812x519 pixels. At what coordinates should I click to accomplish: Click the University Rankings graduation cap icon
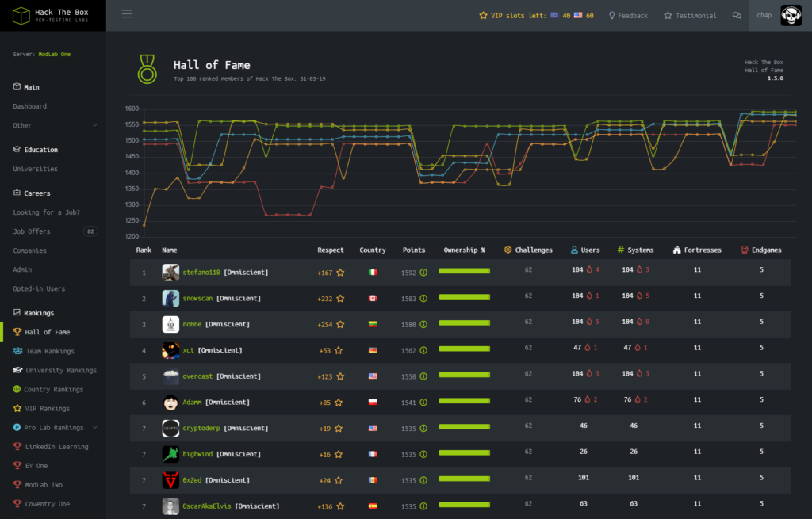tap(17, 370)
